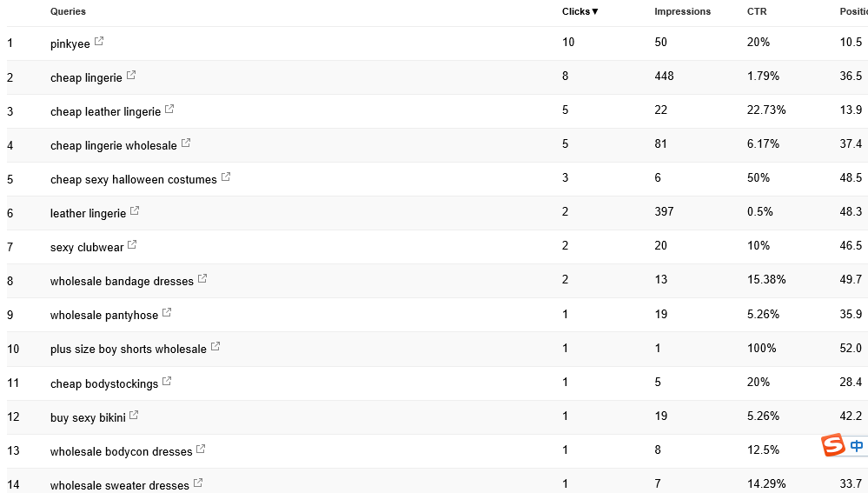Image resolution: width=868 pixels, height=493 pixels.
Task: Open the leather lingerie query
Action: pyautogui.click(x=88, y=213)
